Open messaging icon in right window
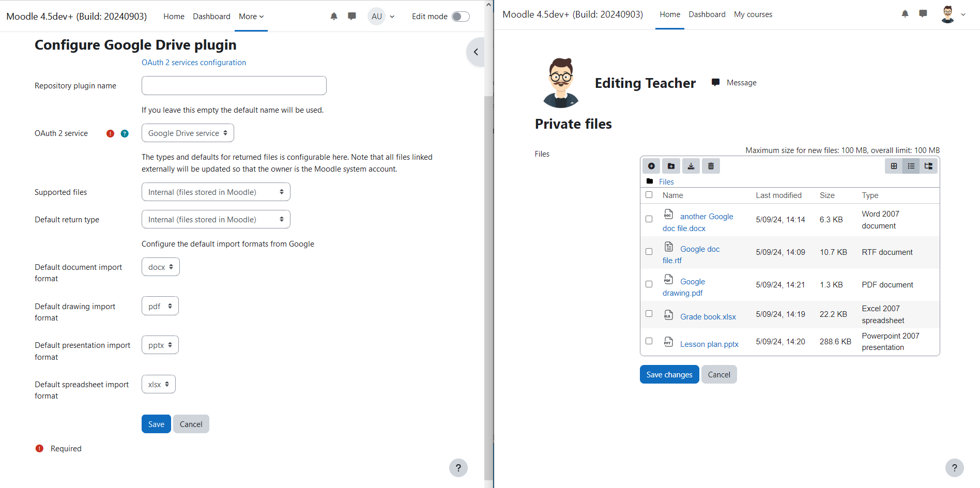 tap(923, 14)
